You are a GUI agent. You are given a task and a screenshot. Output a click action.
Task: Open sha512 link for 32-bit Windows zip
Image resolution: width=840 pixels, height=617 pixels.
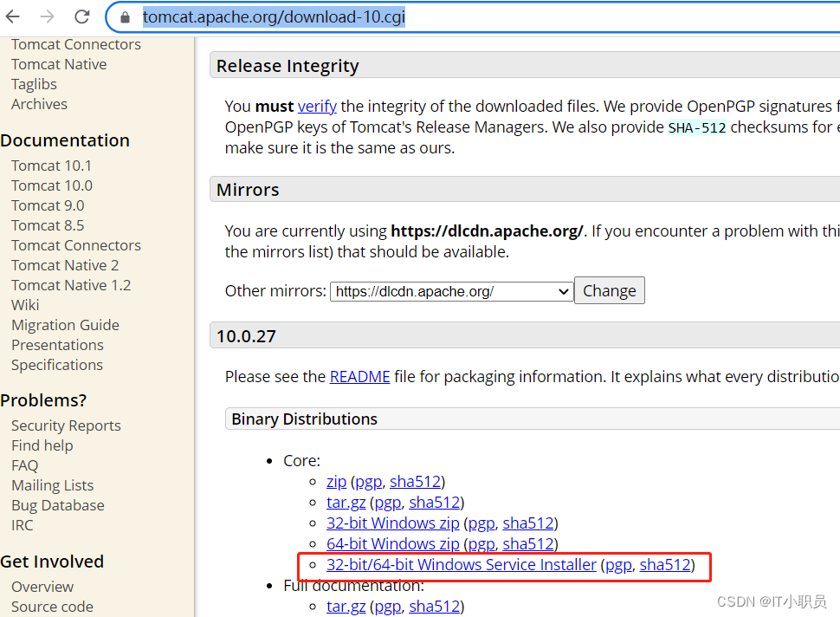pos(528,523)
